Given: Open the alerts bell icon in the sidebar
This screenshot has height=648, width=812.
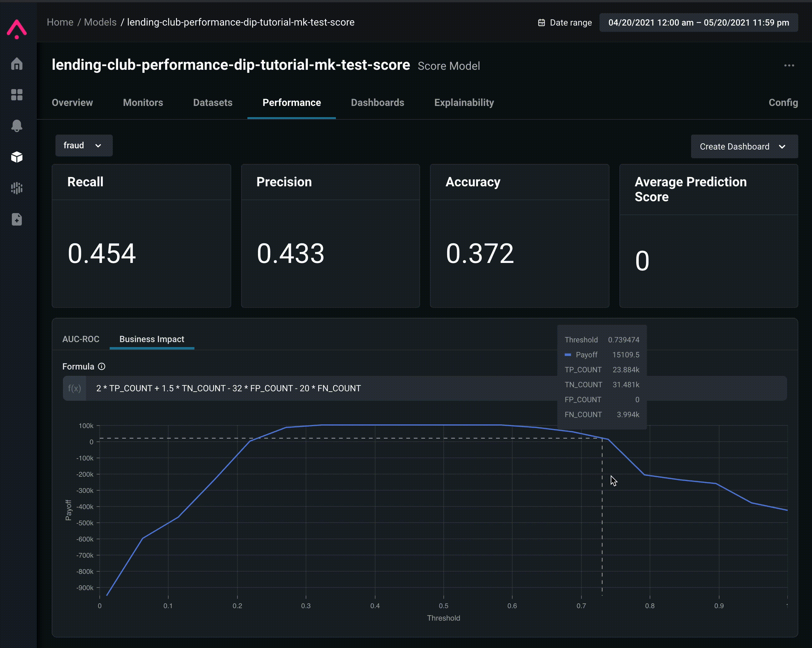Looking at the screenshot, I should click(x=17, y=126).
